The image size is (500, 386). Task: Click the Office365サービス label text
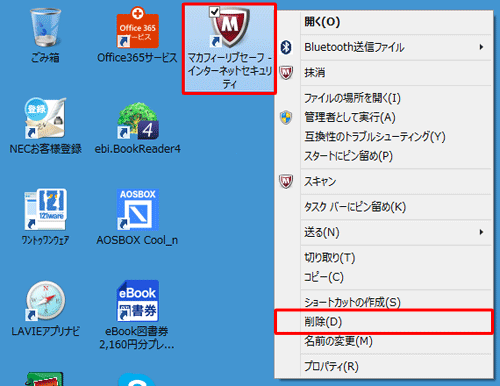coord(137,58)
